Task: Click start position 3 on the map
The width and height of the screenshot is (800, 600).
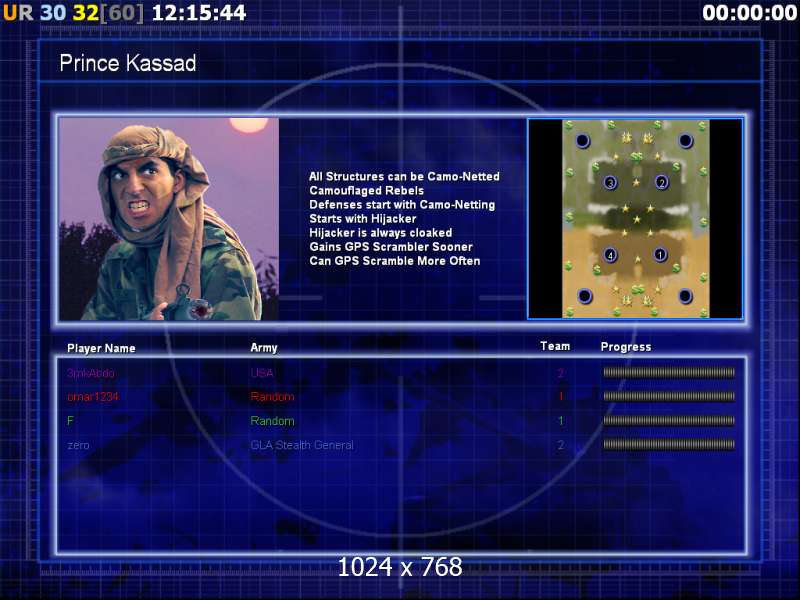Action: click(610, 182)
